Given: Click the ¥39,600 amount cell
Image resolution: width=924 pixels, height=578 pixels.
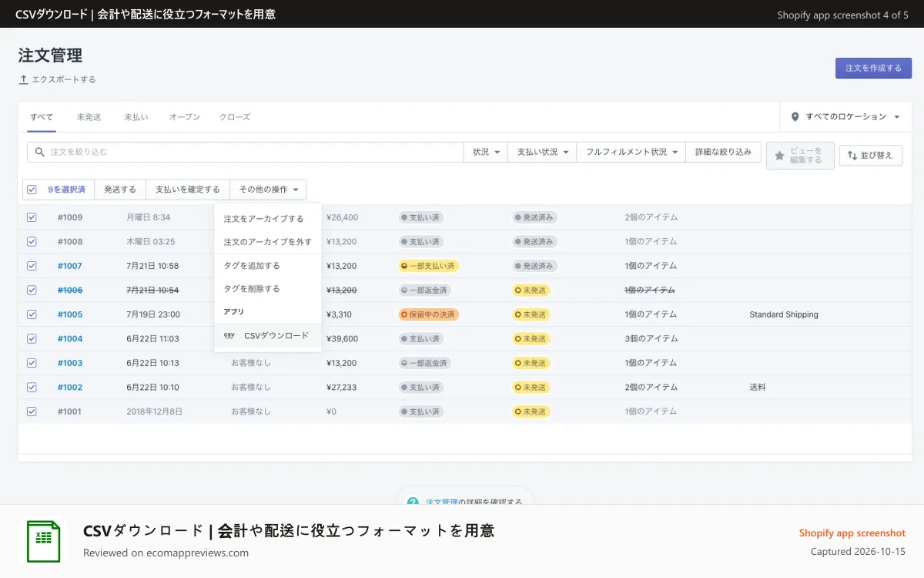Looking at the screenshot, I should tap(342, 339).
